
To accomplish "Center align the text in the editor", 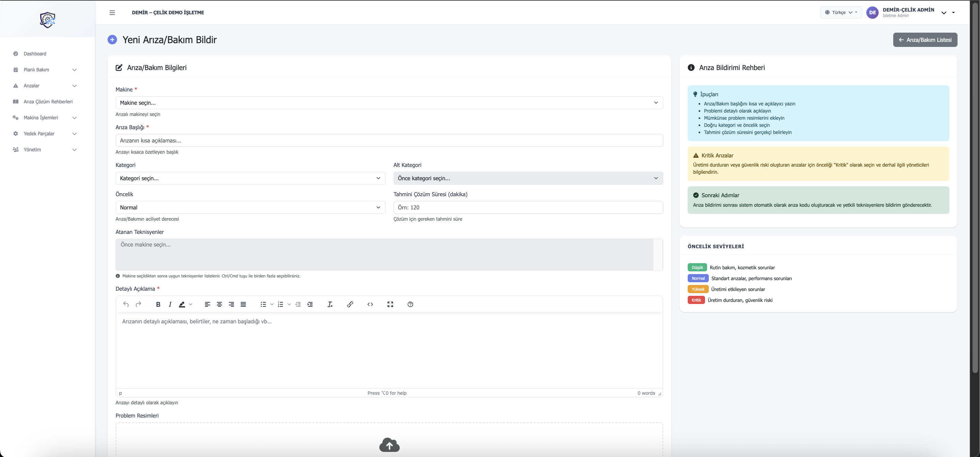I will click(x=219, y=304).
